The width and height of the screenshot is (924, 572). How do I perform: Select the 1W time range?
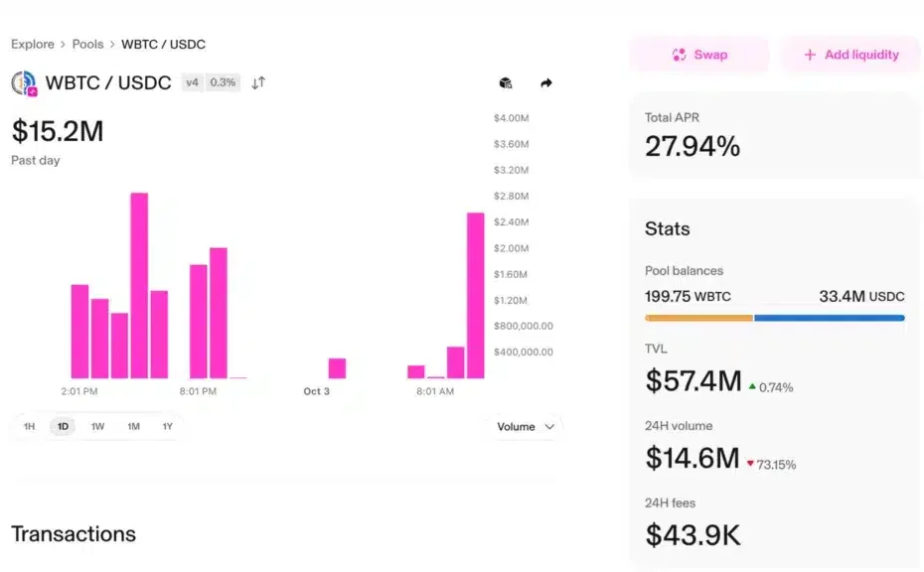[97, 427]
